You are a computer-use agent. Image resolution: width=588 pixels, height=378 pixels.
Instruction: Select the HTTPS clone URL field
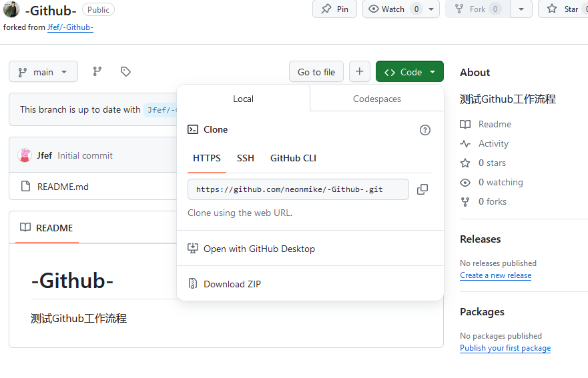[x=298, y=189]
